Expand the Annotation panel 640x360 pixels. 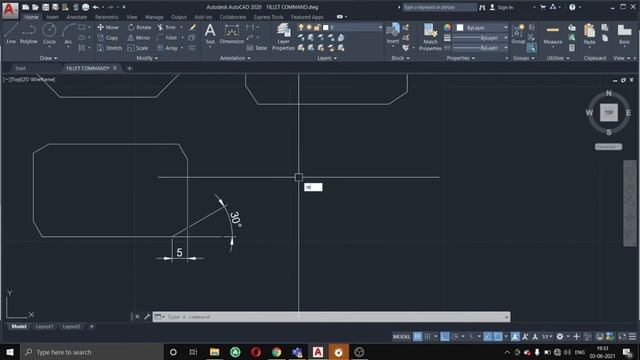[235, 58]
